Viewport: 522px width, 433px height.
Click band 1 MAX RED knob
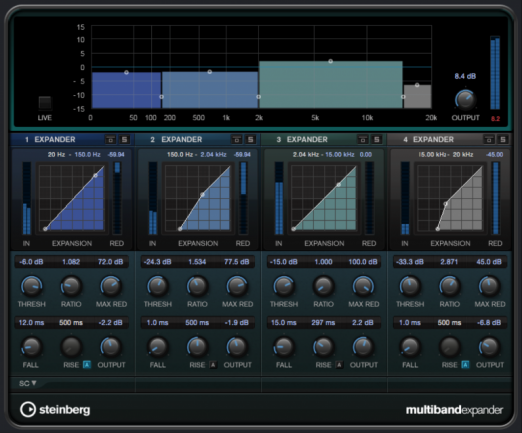[111, 286]
